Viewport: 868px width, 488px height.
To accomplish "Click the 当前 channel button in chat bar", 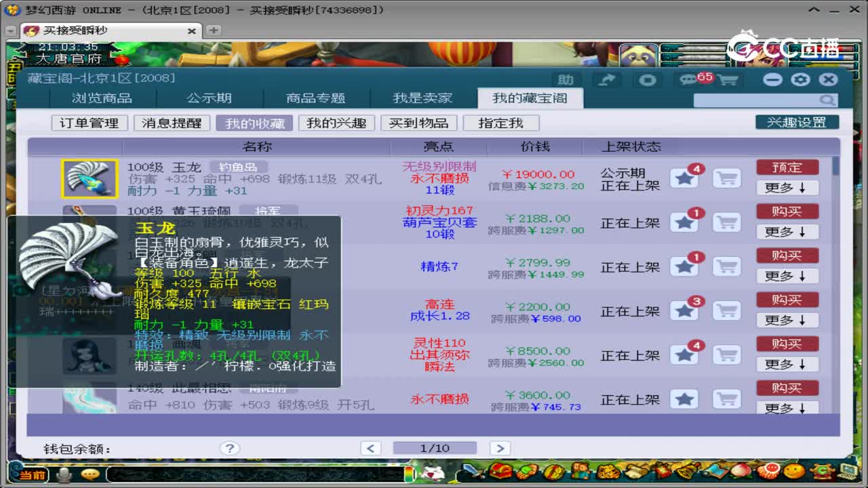I will coord(32,474).
